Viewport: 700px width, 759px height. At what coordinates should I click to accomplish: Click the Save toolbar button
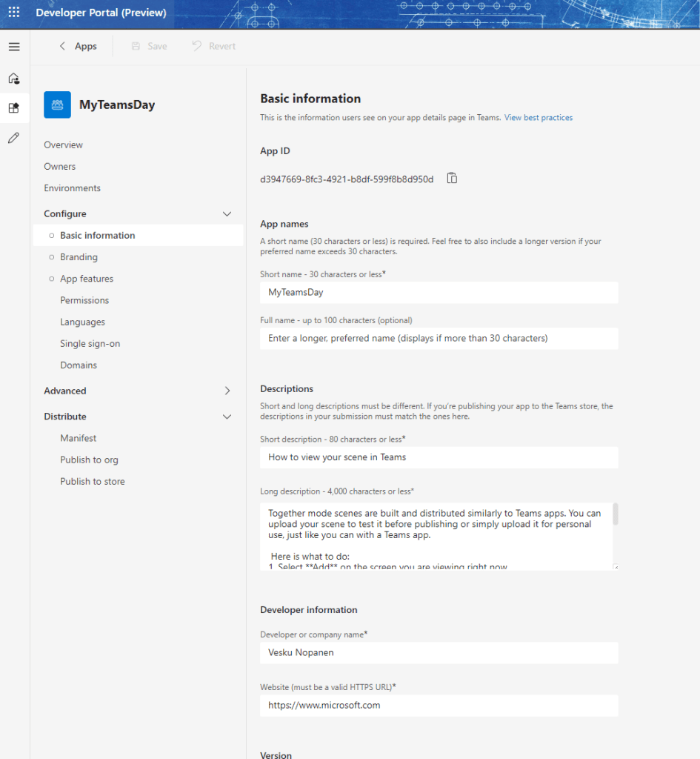pos(149,46)
